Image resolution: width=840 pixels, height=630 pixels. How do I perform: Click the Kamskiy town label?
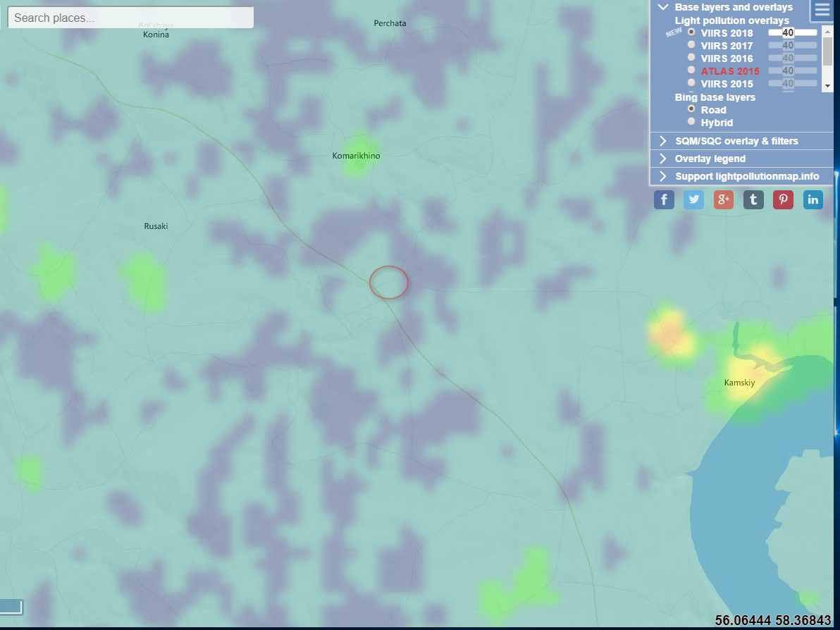(739, 383)
